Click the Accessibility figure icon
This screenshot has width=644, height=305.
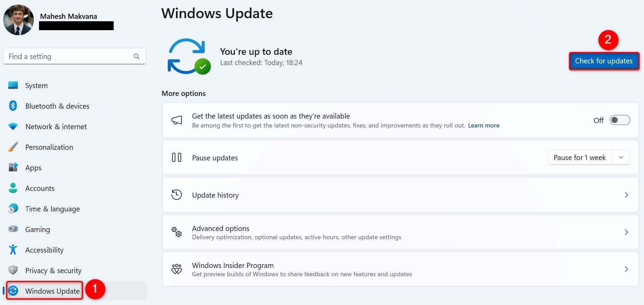pyautogui.click(x=13, y=249)
